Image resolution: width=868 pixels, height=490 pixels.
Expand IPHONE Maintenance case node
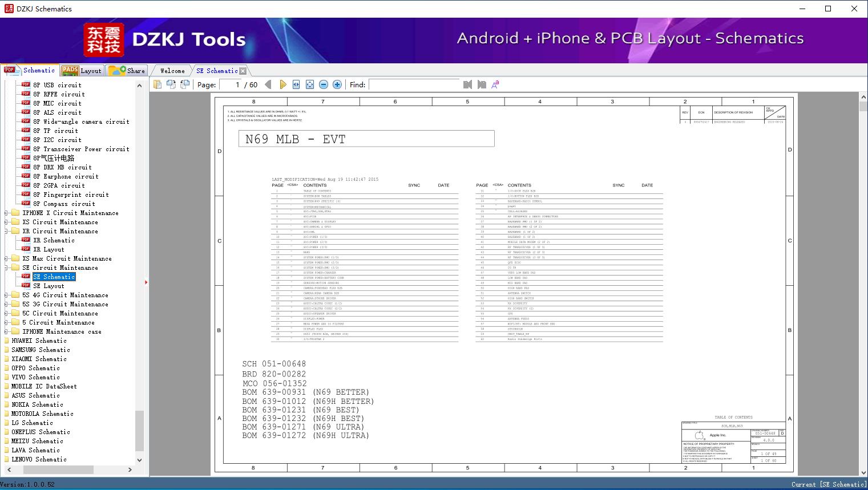[6, 331]
